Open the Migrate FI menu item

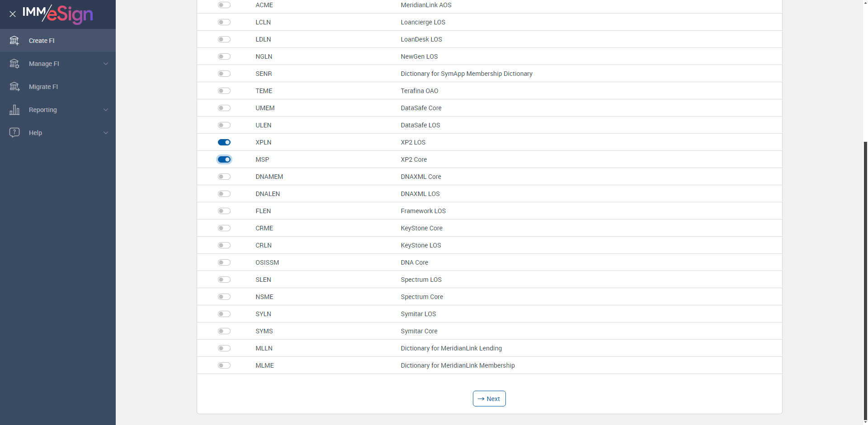(x=58, y=87)
